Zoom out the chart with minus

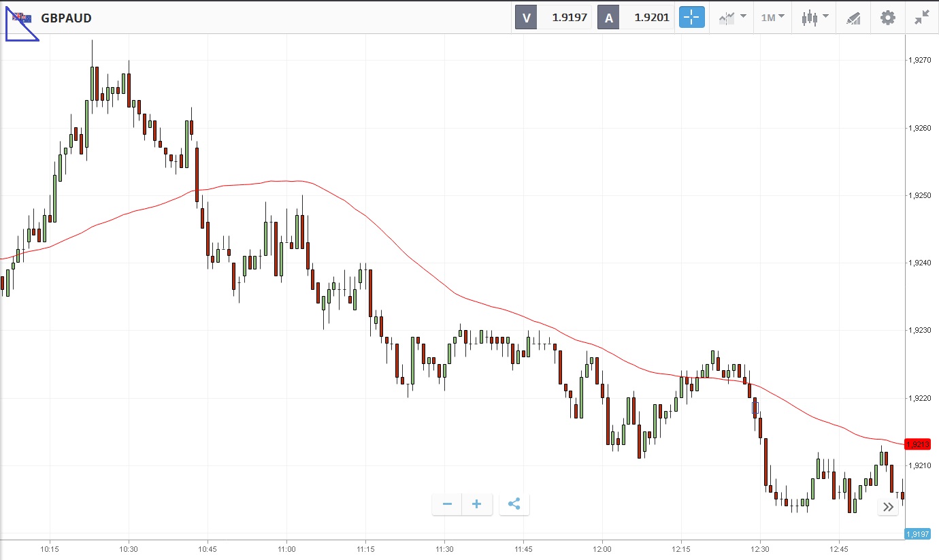point(447,504)
